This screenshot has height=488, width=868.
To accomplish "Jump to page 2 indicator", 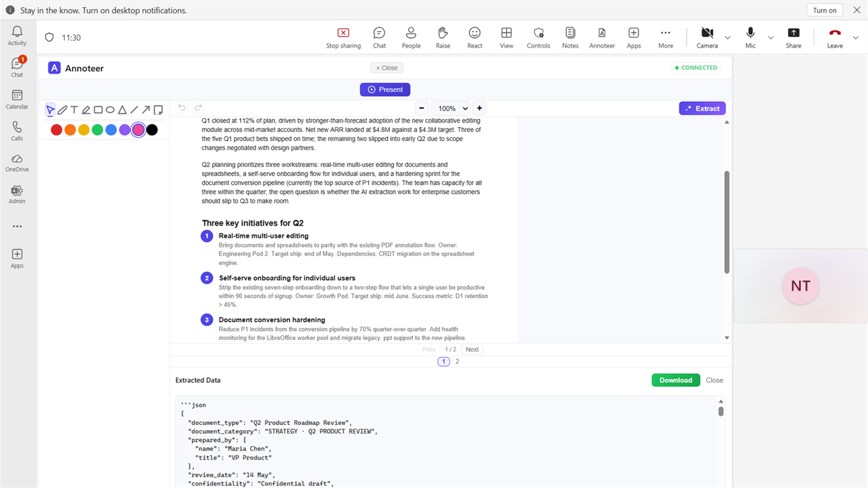I will [457, 362].
